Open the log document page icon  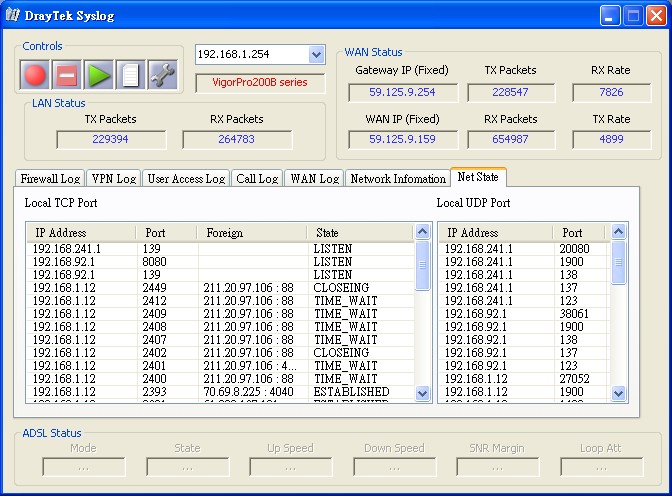pos(130,74)
